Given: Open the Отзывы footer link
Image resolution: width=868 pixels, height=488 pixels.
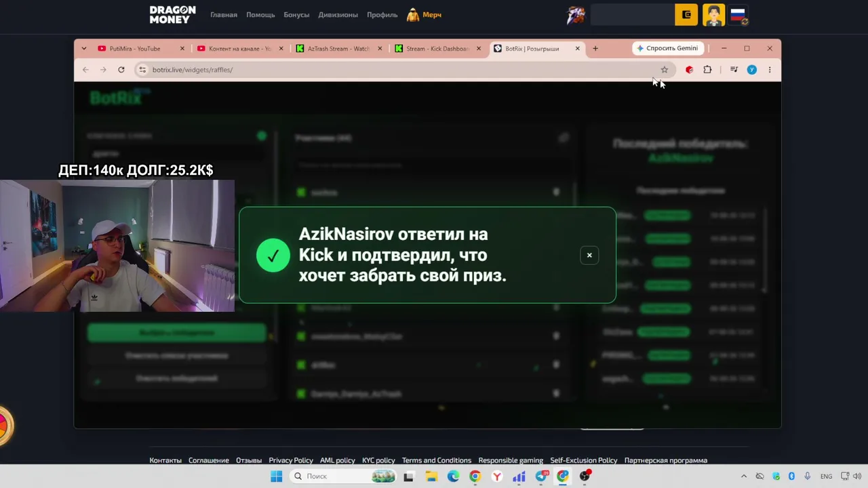Looking at the screenshot, I should (249, 461).
